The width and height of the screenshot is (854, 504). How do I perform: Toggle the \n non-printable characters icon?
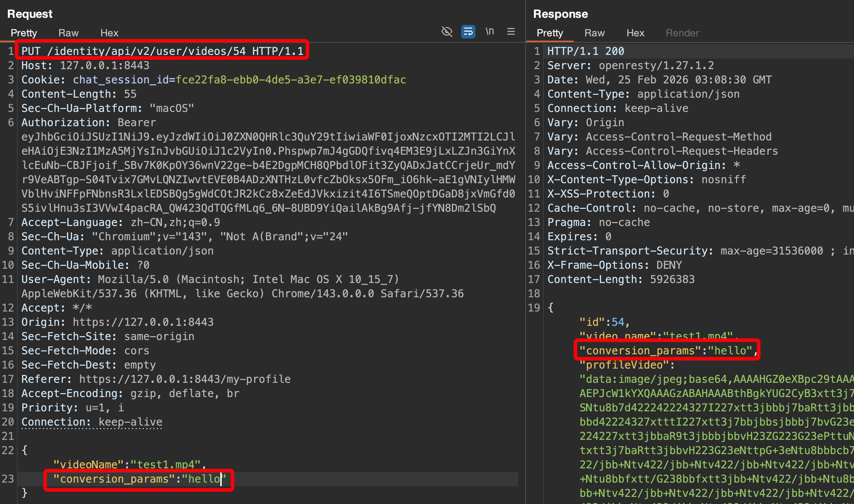[x=490, y=32]
